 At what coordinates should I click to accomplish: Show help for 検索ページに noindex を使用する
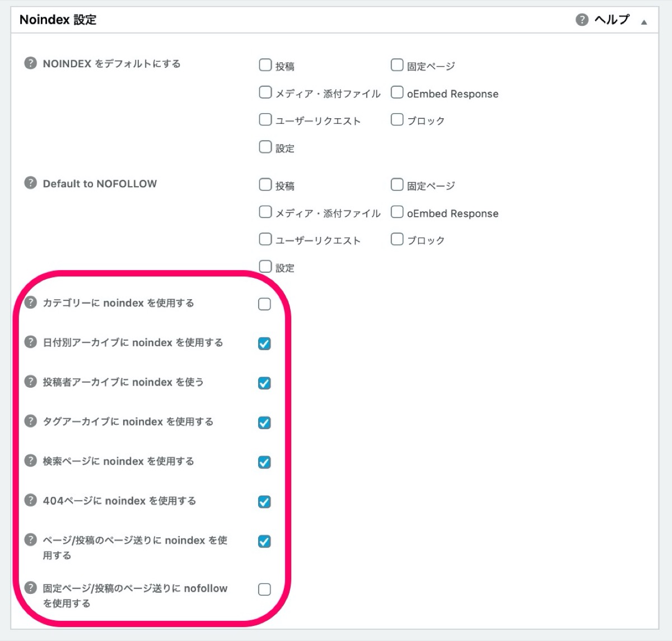(30, 461)
